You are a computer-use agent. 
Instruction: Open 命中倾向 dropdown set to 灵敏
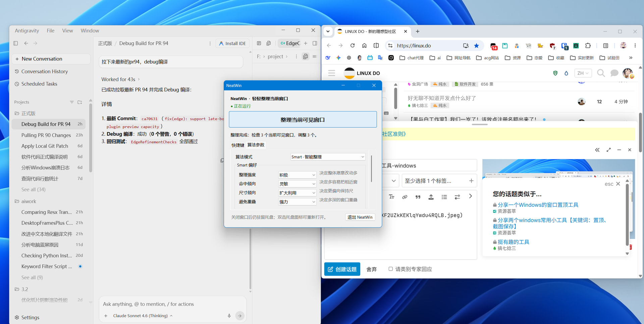pos(297,184)
